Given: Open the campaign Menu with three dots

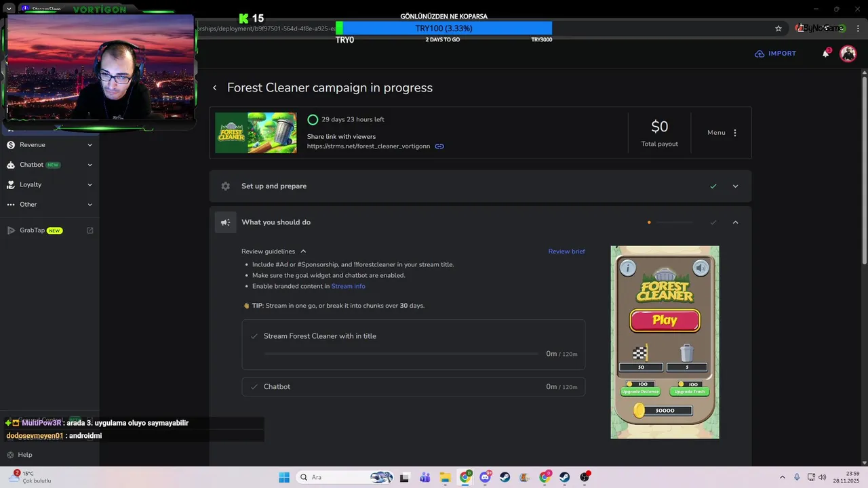Looking at the screenshot, I should [722, 133].
